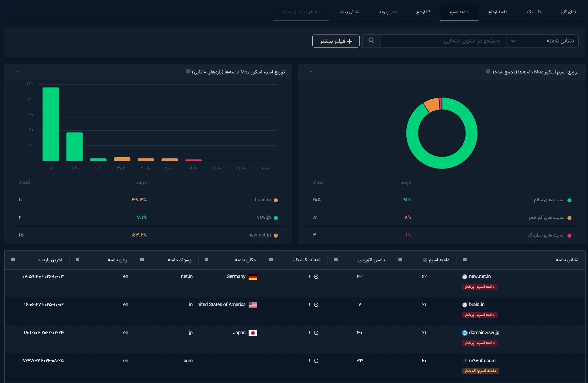Click backlink zoom icon in domain.vsw.jp row
Screen dimensions: 588x383
point(316,333)
